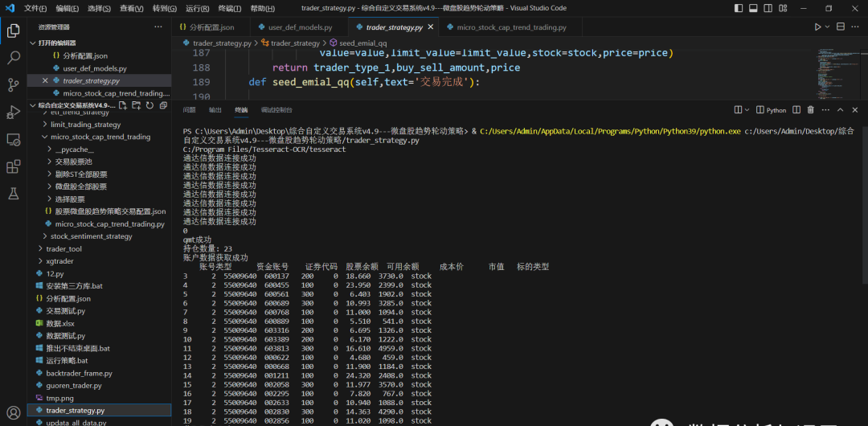This screenshot has height=426, width=868.
Task: Expand the limit_trading_strategy folder
Action: [45, 125]
